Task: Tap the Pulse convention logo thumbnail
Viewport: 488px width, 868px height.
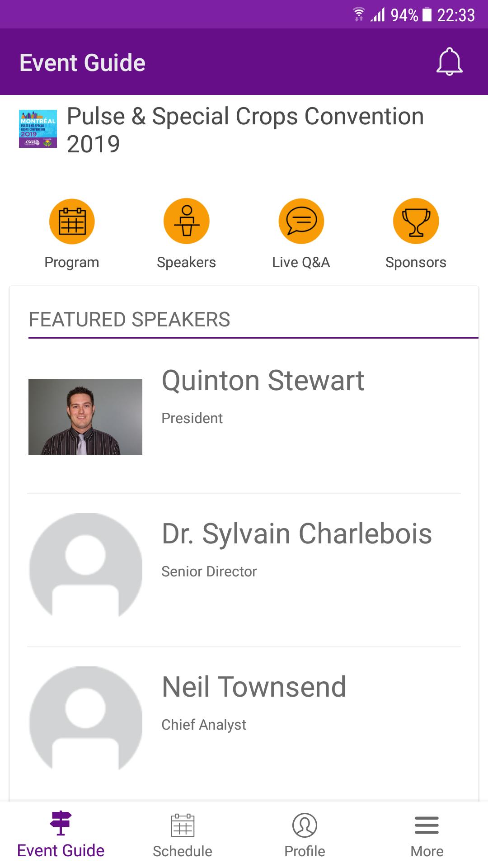Action: (38, 129)
